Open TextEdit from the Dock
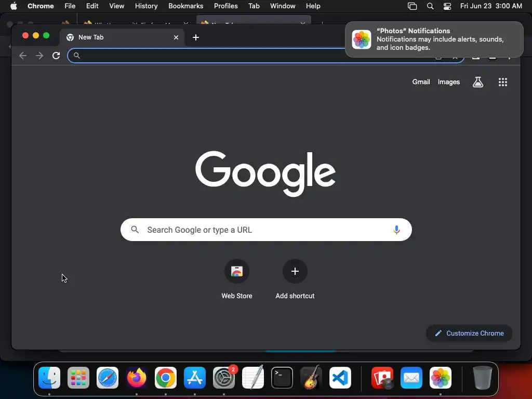 click(x=253, y=377)
